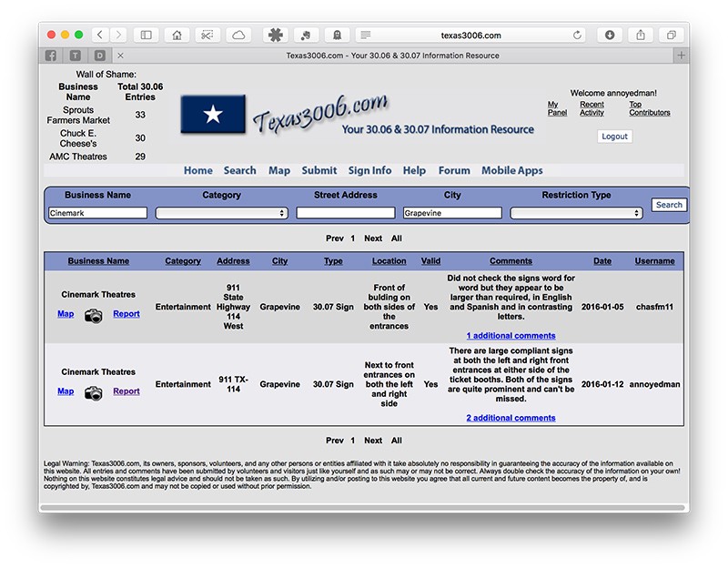This screenshot has height=568, width=728.
Task: Click the Business Name input field
Action: (x=97, y=213)
